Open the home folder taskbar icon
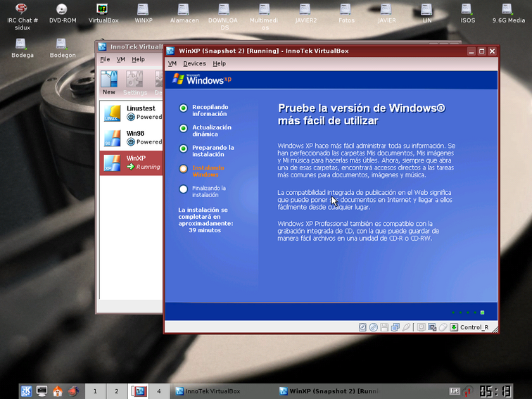532x399 pixels. [57, 391]
